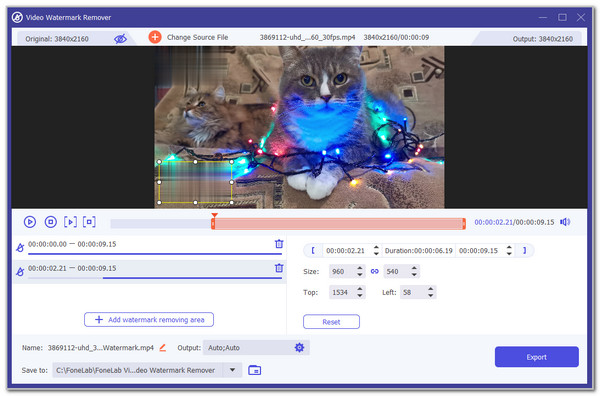Image resolution: width=600 pixels, height=396 pixels.
Task: Click Change Source File text
Action: point(197,37)
